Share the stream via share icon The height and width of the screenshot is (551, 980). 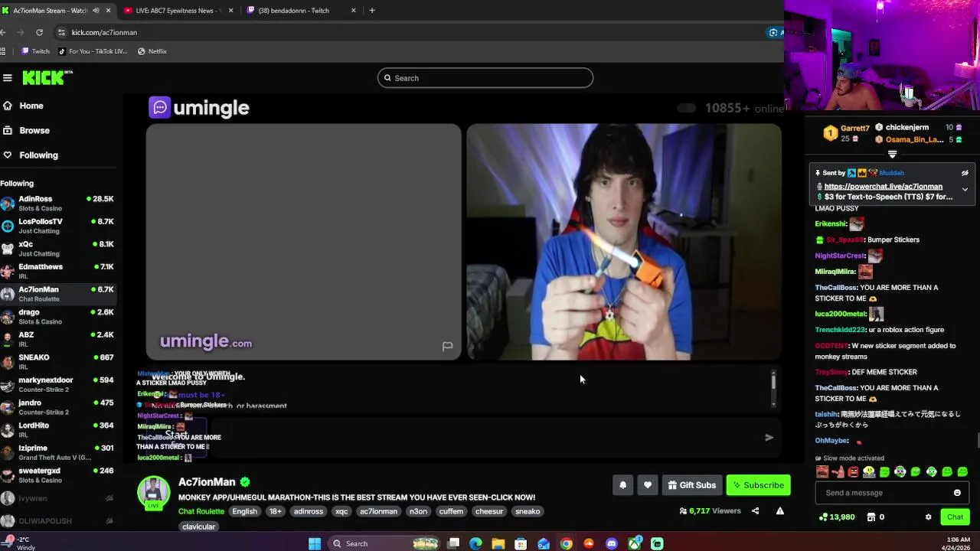click(755, 510)
